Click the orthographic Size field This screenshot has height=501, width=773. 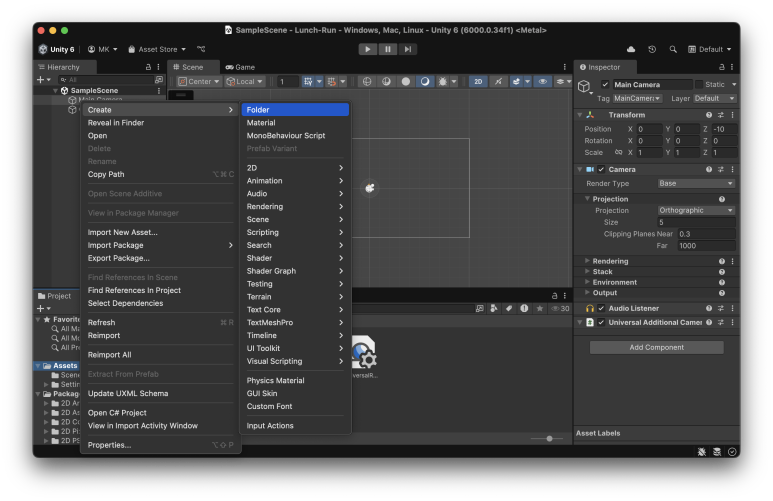(x=696, y=222)
